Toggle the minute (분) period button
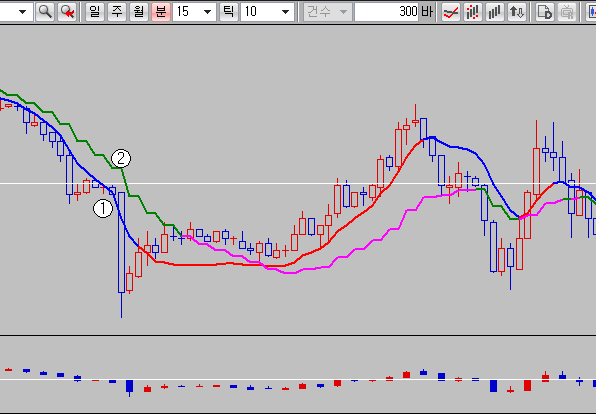Viewport: 596px width, 414px height. tap(161, 12)
